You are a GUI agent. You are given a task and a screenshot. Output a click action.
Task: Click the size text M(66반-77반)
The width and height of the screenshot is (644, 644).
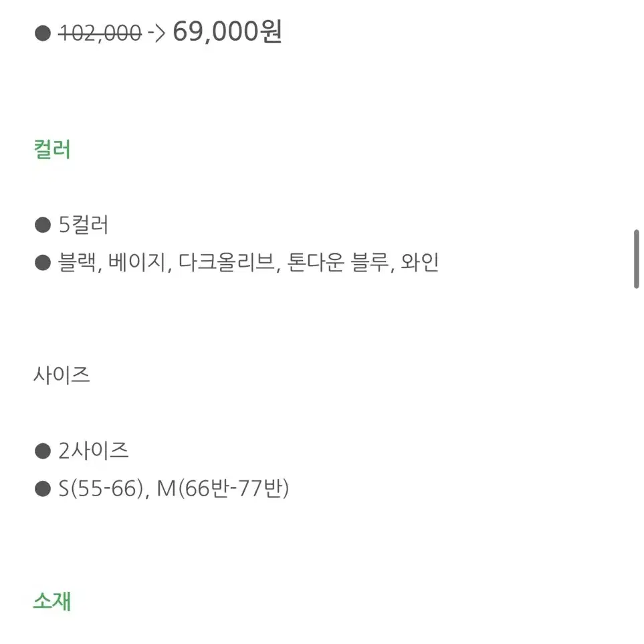pos(223,489)
